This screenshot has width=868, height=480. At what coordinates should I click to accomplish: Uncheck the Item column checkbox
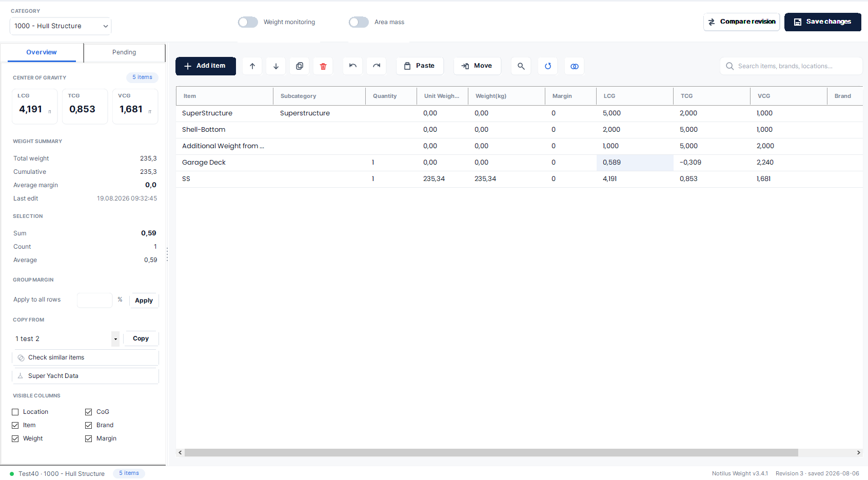(x=15, y=425)
